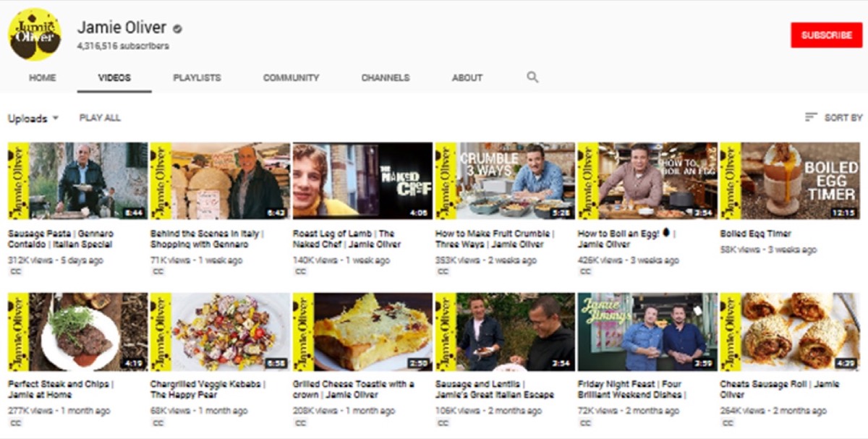Click CC badge under Cheats Sausage Roll
The image size is (868, 439).
click(x=728, y=422)
